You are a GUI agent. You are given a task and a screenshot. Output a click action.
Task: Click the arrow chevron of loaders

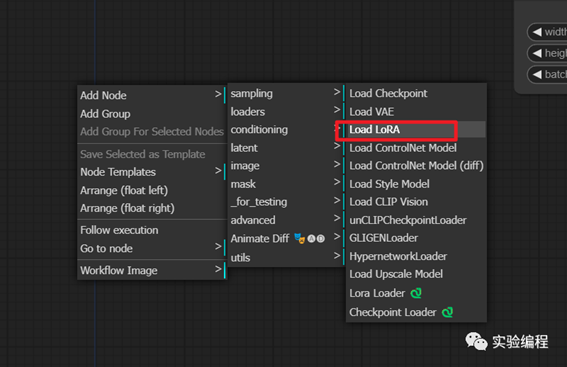[x=337, y=110]
